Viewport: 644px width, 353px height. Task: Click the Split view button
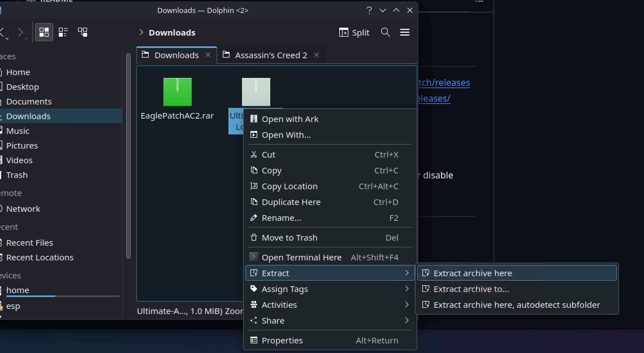354,32
